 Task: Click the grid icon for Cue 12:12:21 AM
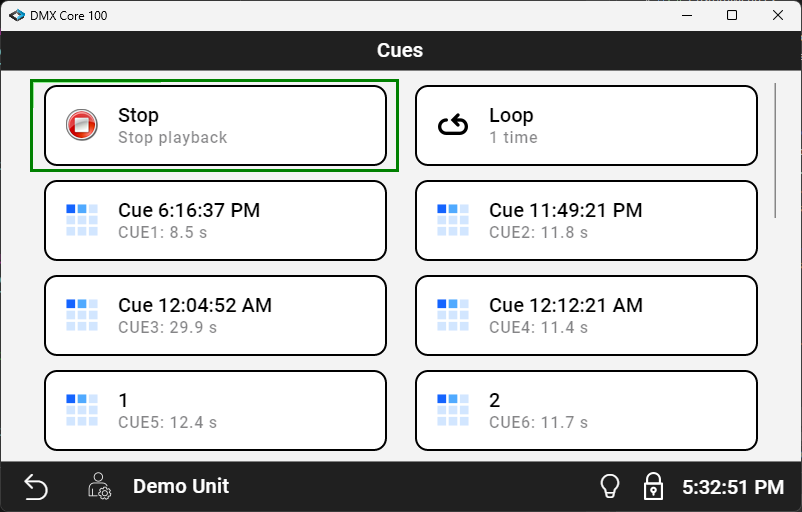pyautogui.click(x=453, y=315)
